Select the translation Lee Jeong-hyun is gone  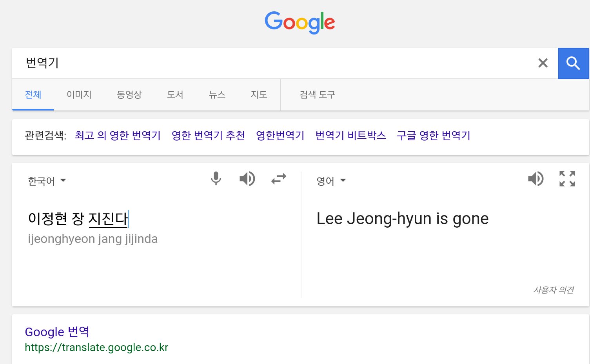tap(403, 219)
